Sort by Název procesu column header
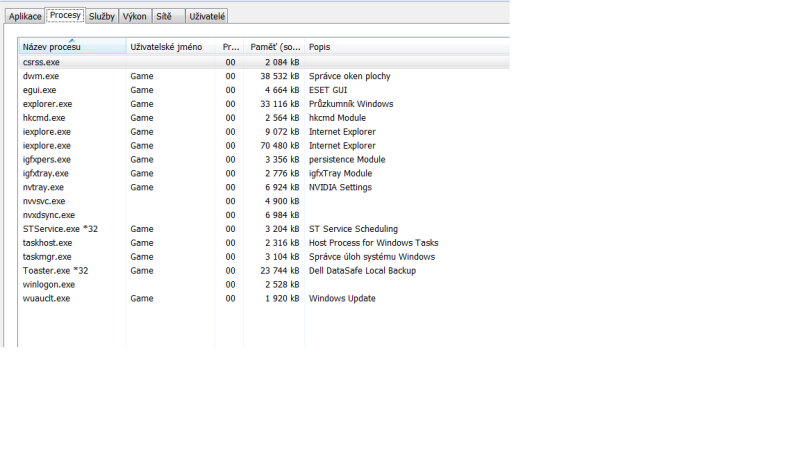The width and height of the screenshot is (800, 450). point(70,47)
